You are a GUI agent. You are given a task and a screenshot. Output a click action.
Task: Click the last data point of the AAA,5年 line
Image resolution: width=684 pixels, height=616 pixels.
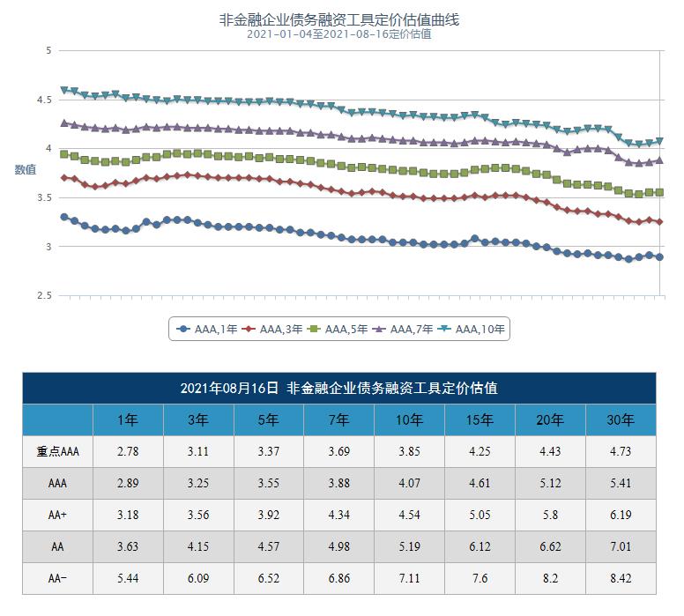point(659,192)
